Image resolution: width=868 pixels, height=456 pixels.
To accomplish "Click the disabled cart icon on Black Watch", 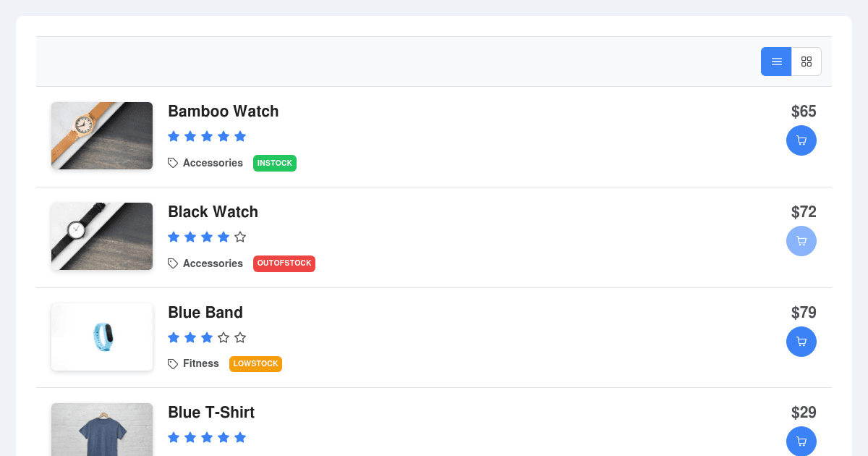I will pyautogui.click(x=801, y=240).
